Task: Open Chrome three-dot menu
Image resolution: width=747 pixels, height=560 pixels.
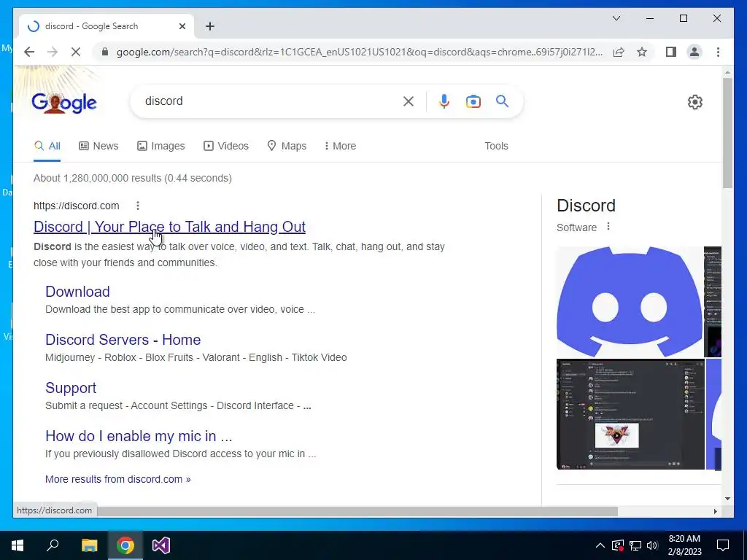Action: pos(718,52)
